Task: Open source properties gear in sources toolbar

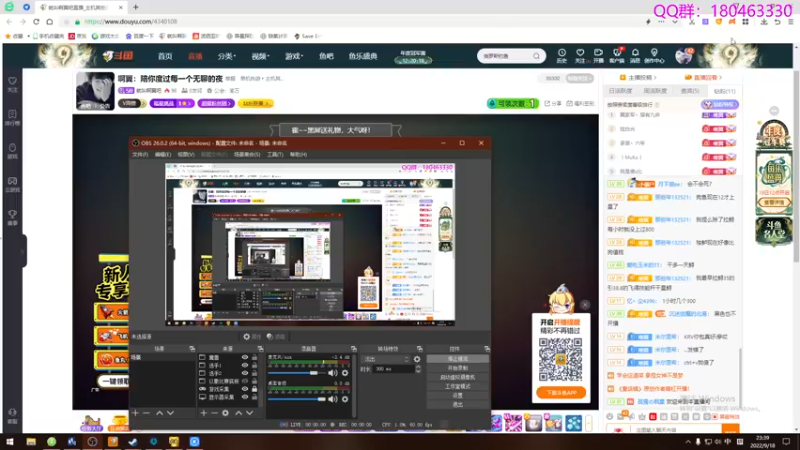Action: click(x=226, y=413)
